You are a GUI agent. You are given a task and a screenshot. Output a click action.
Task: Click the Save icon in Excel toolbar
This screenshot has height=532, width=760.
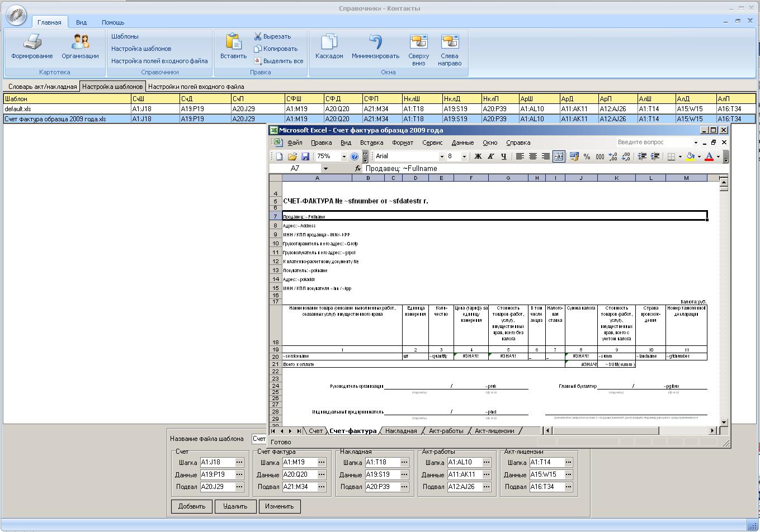pos(305,156)
